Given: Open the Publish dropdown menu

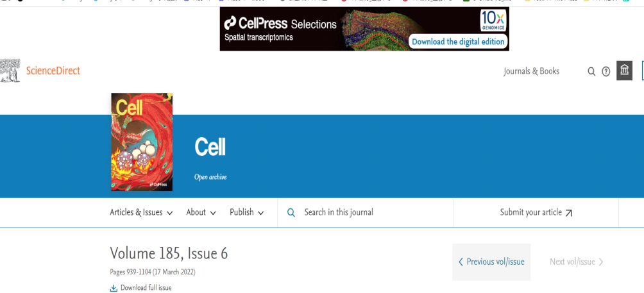Looking at the screenshot, I should (x=246, y=212).
